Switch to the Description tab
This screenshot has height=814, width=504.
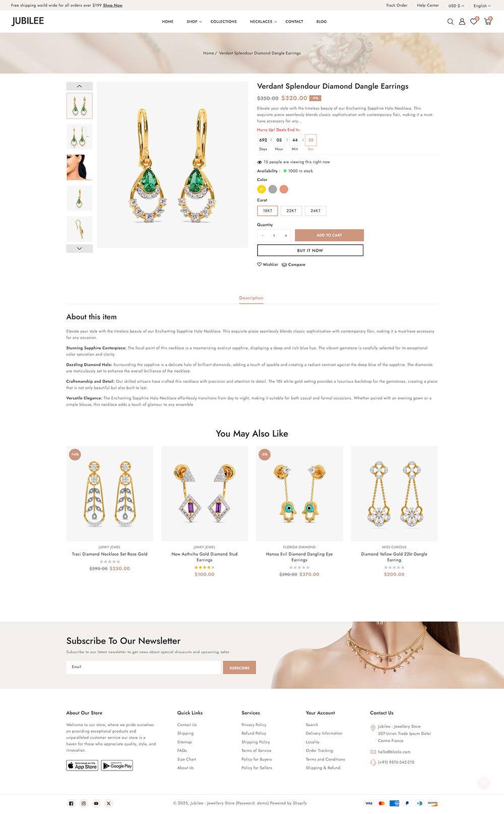pyautogui.click(x=251, y=298)
